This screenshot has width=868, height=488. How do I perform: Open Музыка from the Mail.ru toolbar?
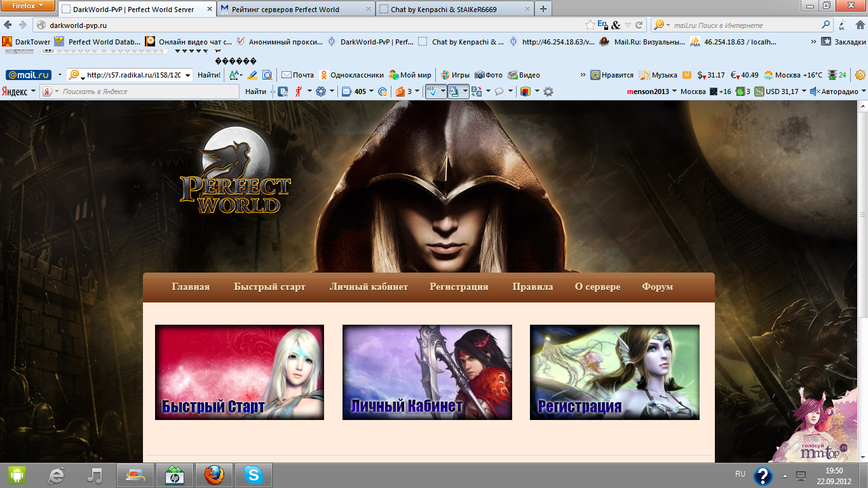pyautogui.click(x=658, y=75)
